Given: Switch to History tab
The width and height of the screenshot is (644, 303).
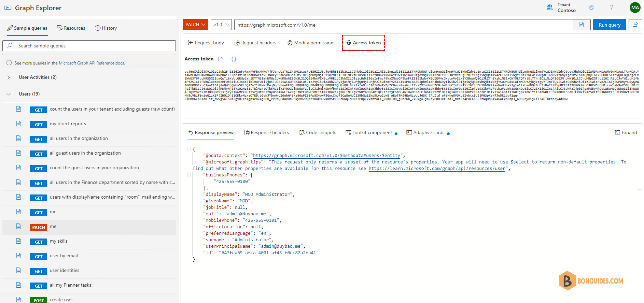Looking at the screenshot, I should (x=106, y=28).
